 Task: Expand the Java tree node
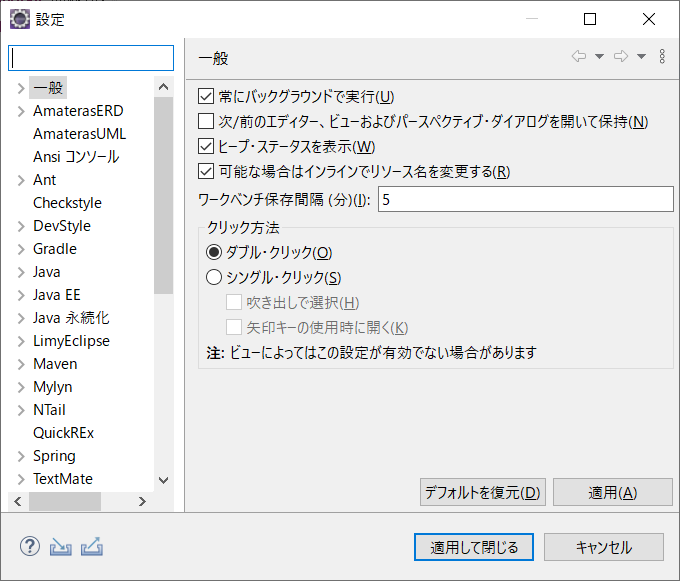[x=21, y=272]
